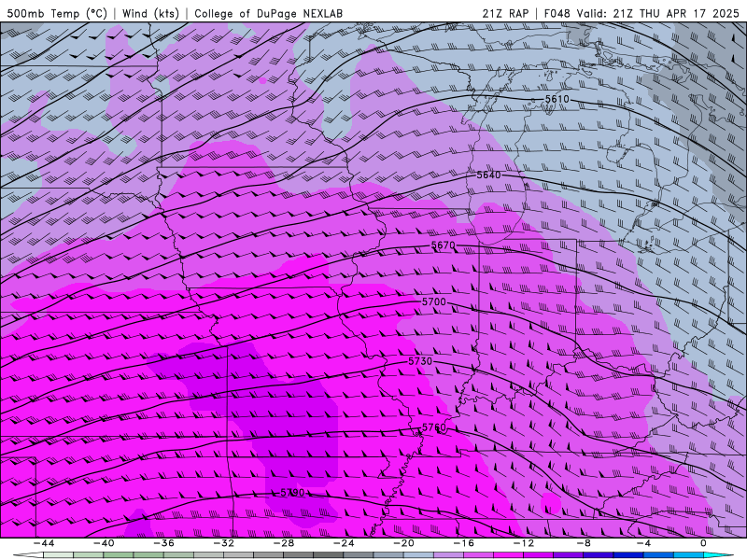
Task: Click the −36 colorbar tick label
Action: point(163,543)
